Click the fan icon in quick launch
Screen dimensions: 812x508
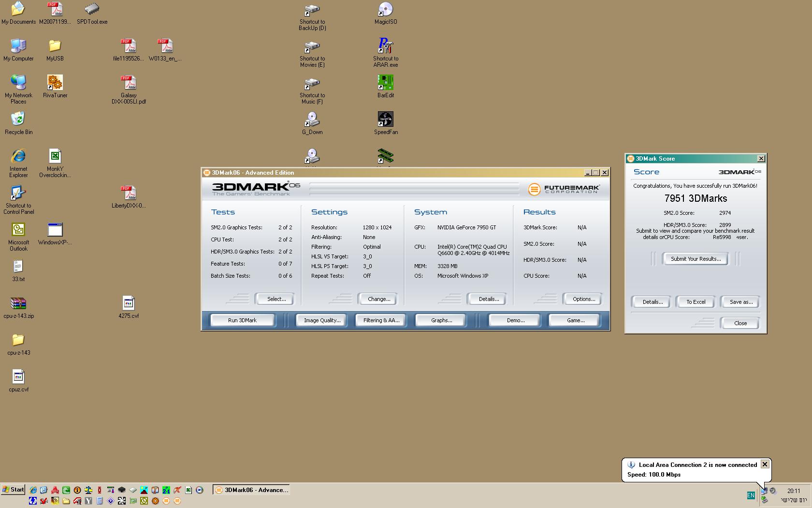coord(122,501)
